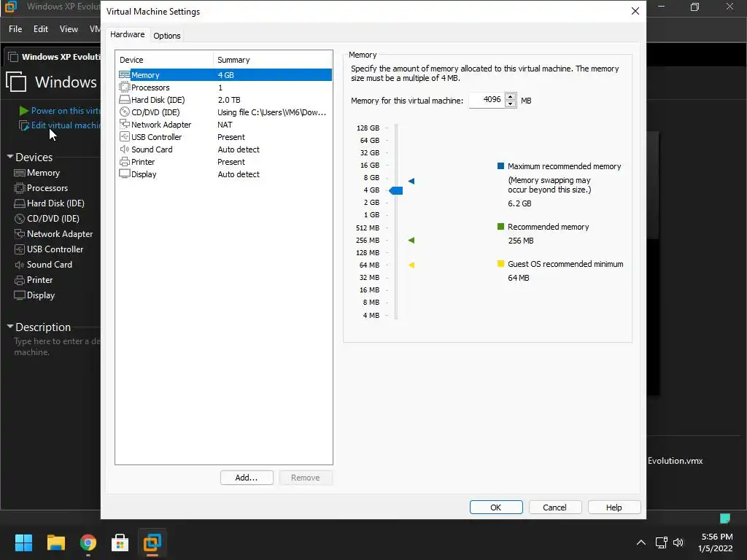
Task: Confirm settings with the OK button
Action: 496,507
